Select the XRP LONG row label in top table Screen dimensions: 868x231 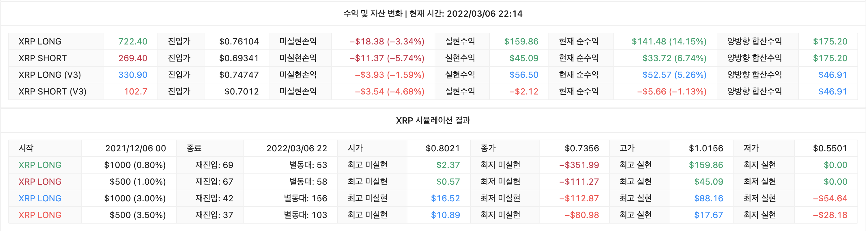point(40,41)
